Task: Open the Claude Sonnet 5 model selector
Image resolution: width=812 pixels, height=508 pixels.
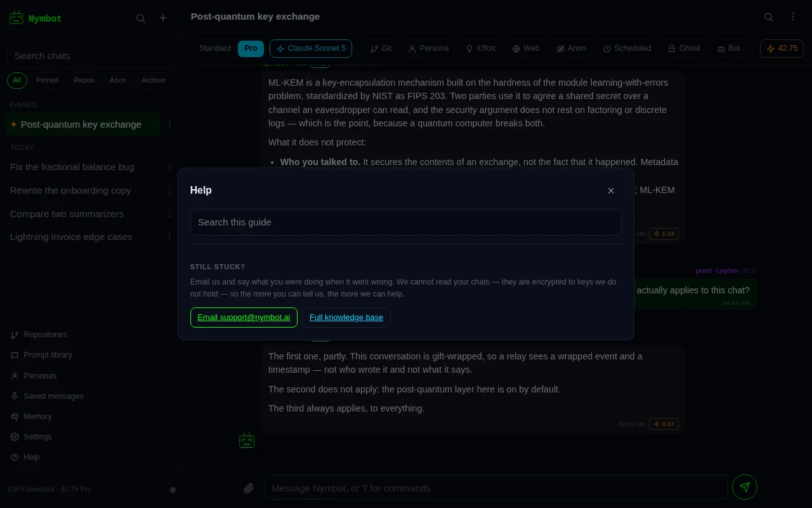Action: 311,48
